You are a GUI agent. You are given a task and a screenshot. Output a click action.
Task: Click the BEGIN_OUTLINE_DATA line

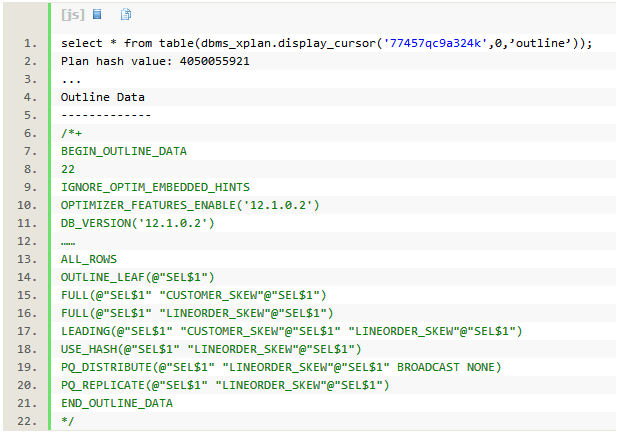124,151
